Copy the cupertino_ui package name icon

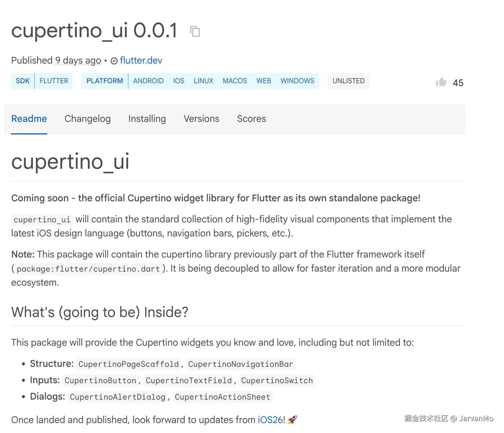[195, 31]
